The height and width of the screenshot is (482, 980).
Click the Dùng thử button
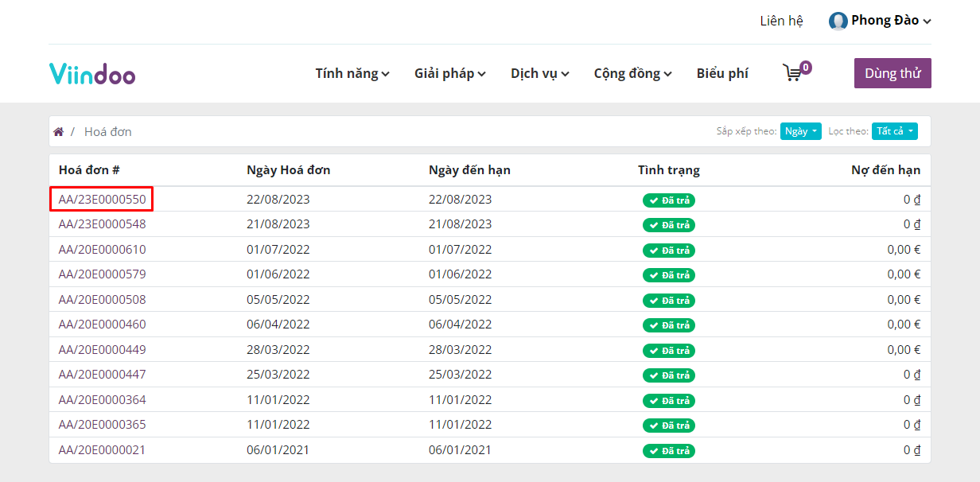(x=892, y=73)
